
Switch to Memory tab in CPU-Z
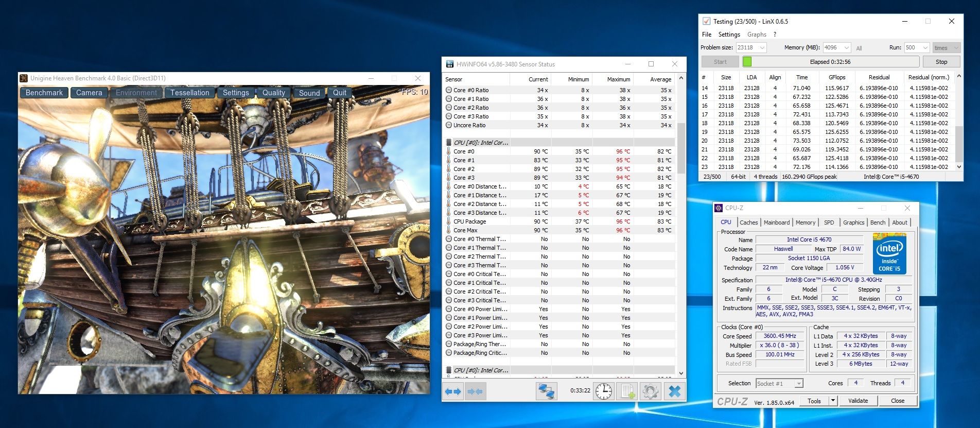coord(805,222)
